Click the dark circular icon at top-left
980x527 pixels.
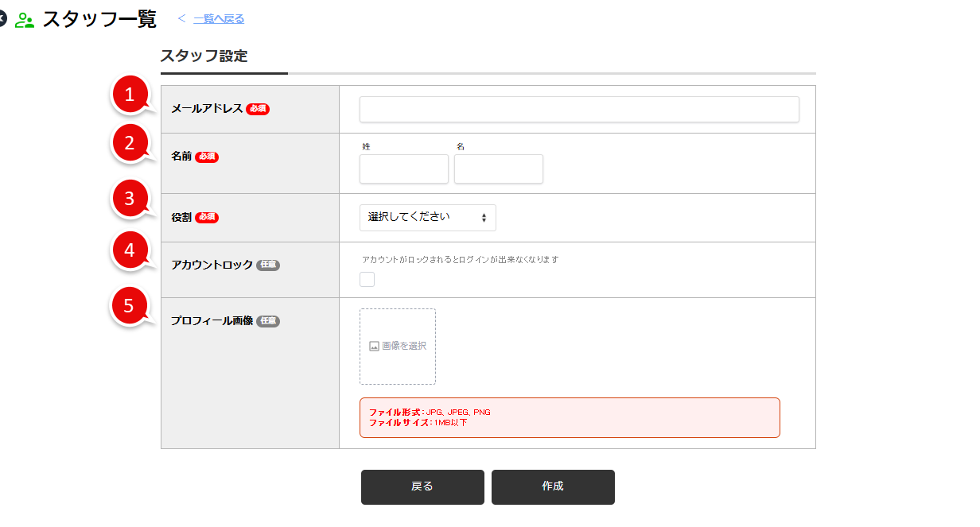point(2,19)
